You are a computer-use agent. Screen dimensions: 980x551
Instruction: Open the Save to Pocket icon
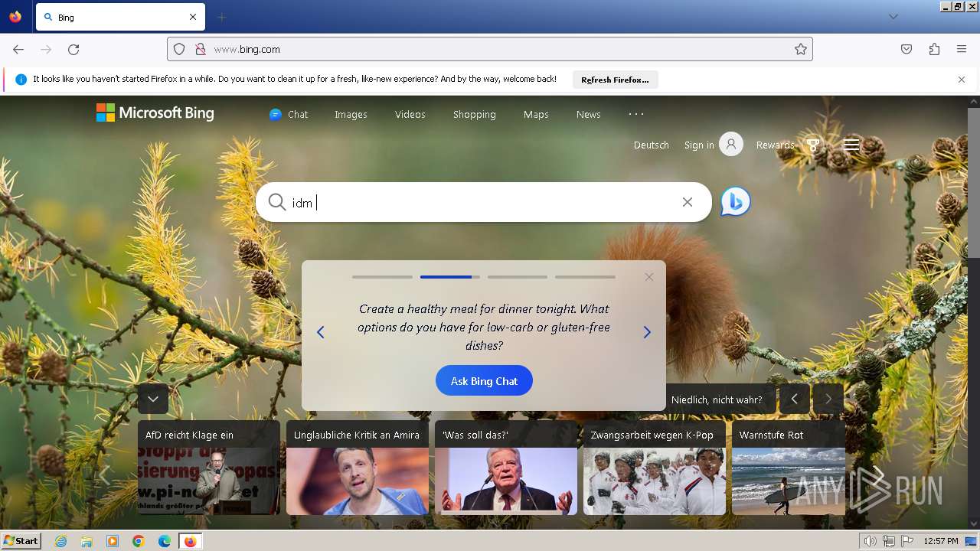[906, 49]
